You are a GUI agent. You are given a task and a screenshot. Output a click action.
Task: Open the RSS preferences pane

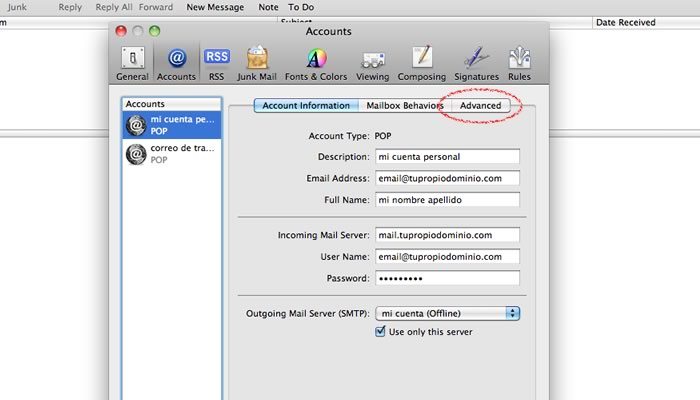(217, 63)
